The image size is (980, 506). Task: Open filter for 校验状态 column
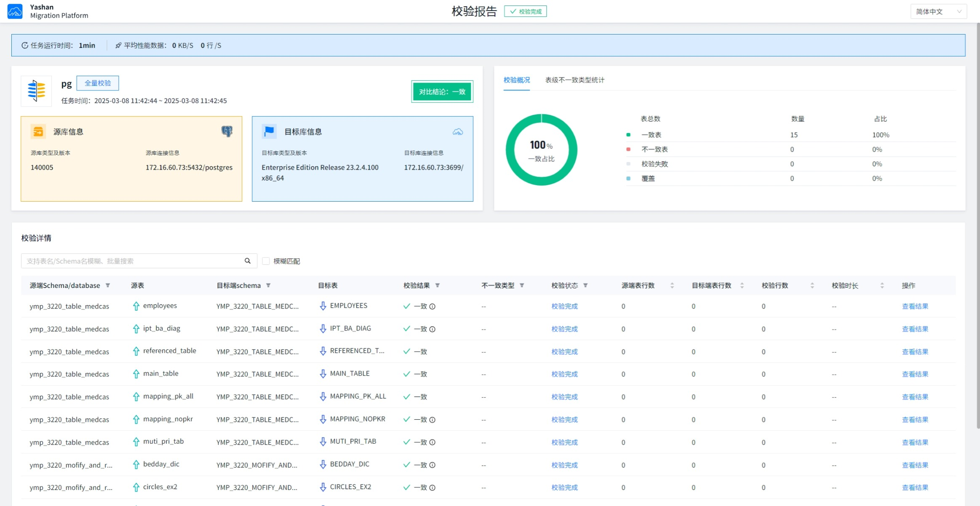(x=585, y=285)
